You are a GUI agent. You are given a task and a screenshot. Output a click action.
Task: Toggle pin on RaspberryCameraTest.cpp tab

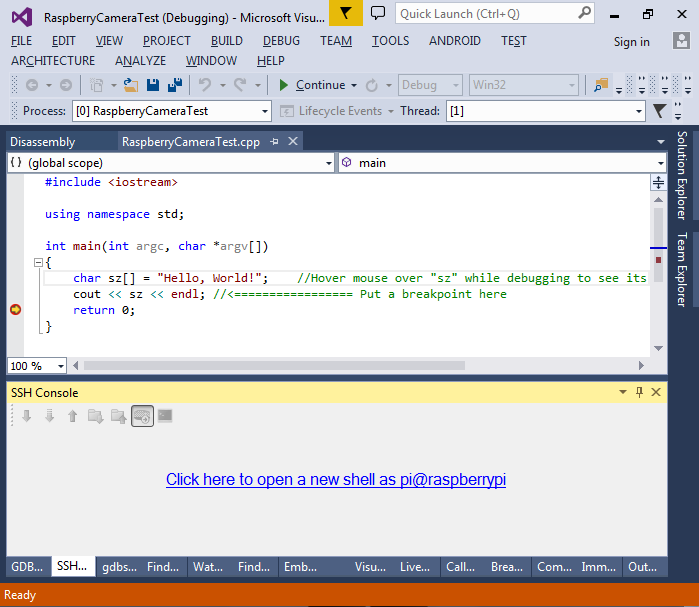tap(275, 142)
